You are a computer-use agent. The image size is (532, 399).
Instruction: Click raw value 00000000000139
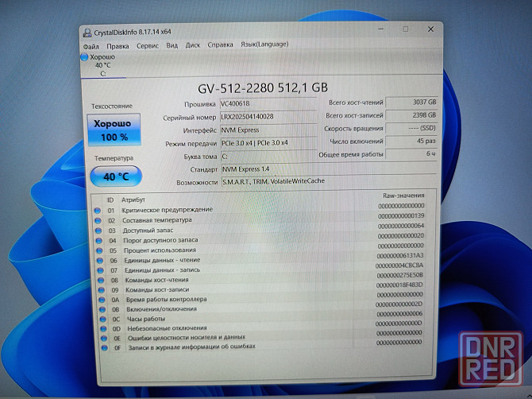pyautogui.click(x=401, y=216)
